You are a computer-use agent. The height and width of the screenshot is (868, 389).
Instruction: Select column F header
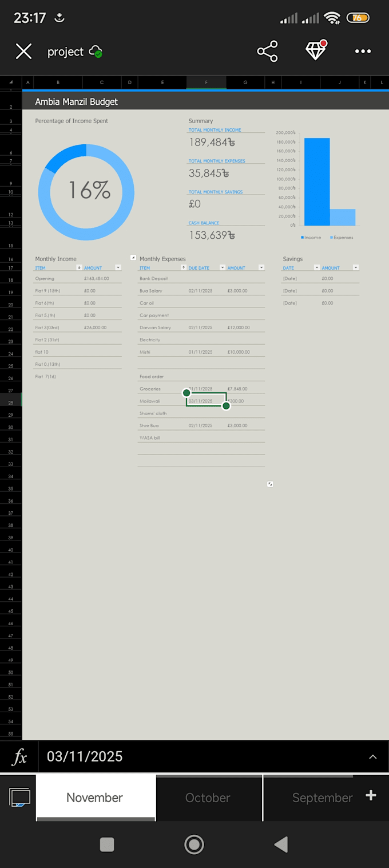point(207,82)
